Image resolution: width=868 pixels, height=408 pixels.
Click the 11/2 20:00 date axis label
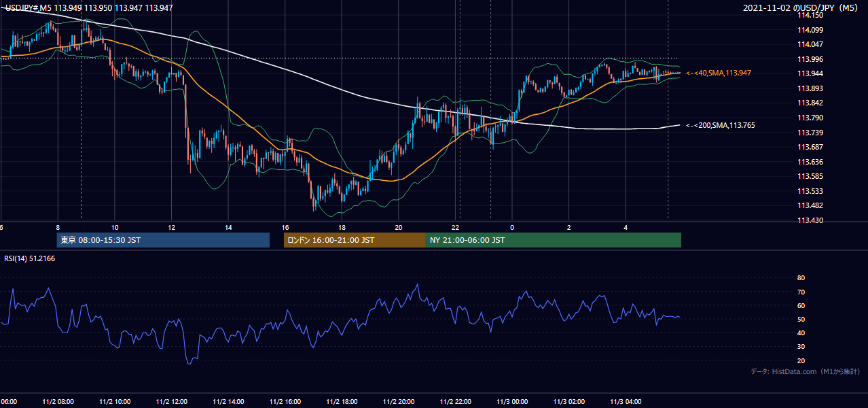(x=399, y=401)
